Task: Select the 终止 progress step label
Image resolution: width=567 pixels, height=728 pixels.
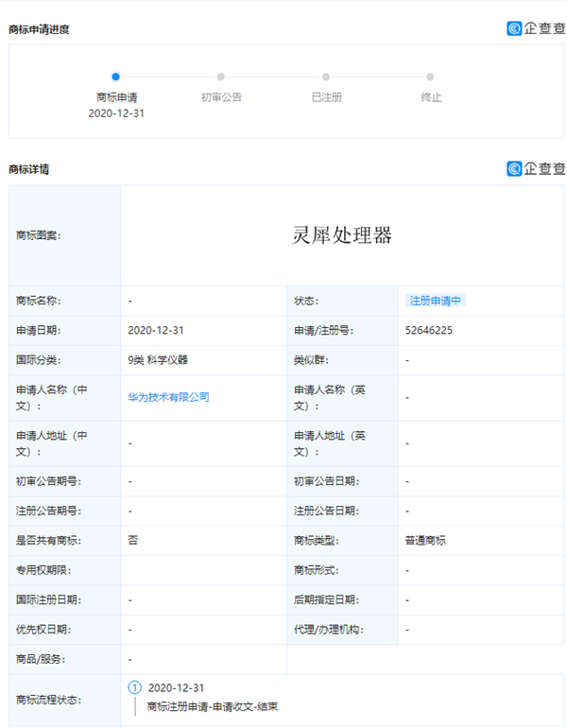Action: coord(431,97)
